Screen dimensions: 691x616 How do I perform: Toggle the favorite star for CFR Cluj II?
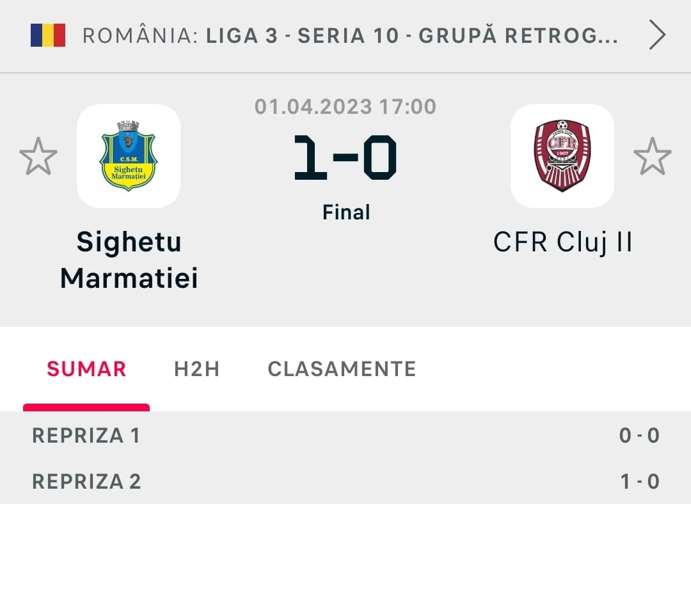pyautogui.click(x=652, y=156)
